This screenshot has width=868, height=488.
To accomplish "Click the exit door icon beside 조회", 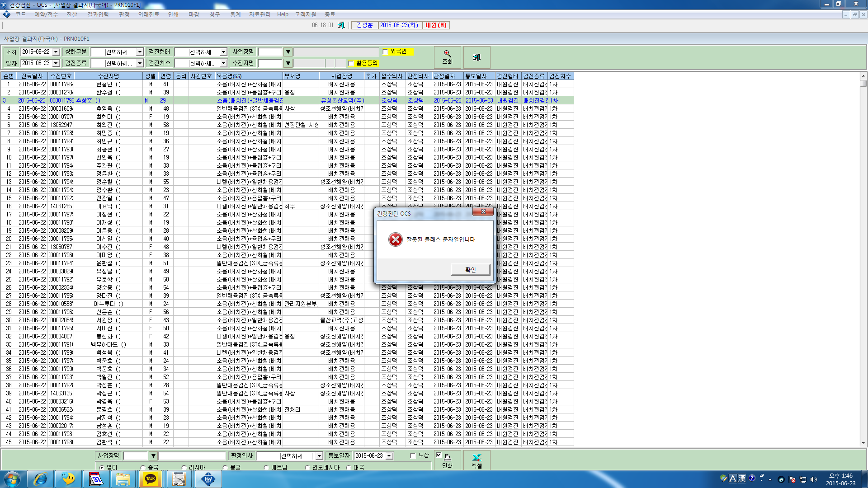I will [x=476, y=57].
